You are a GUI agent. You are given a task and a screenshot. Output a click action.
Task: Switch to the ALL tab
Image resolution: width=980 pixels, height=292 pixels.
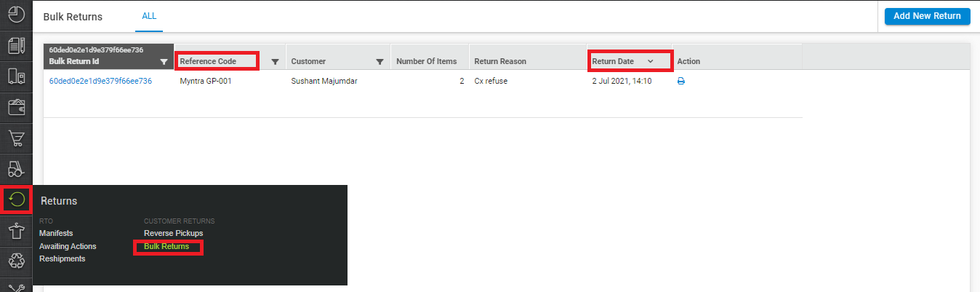(149, 16)
